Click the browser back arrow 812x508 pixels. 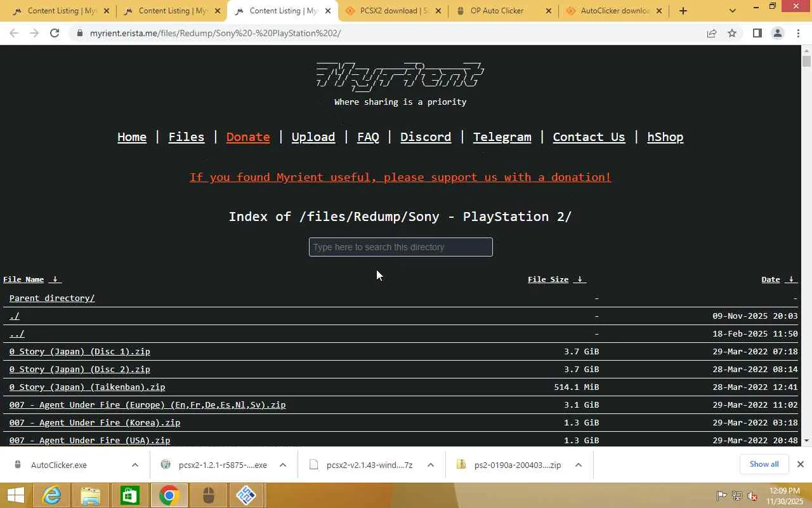pos(14,33)
